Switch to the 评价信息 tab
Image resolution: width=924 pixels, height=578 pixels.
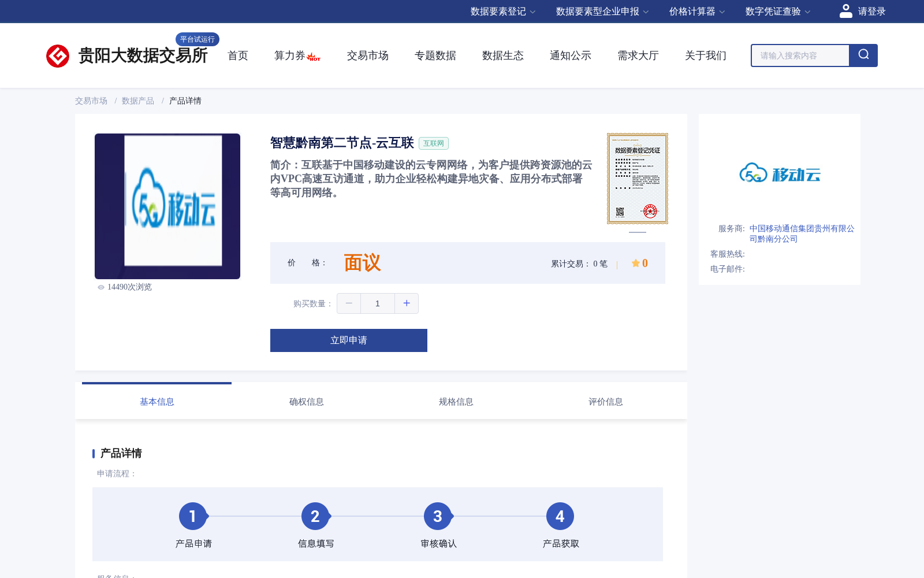[x=606, y=402]
